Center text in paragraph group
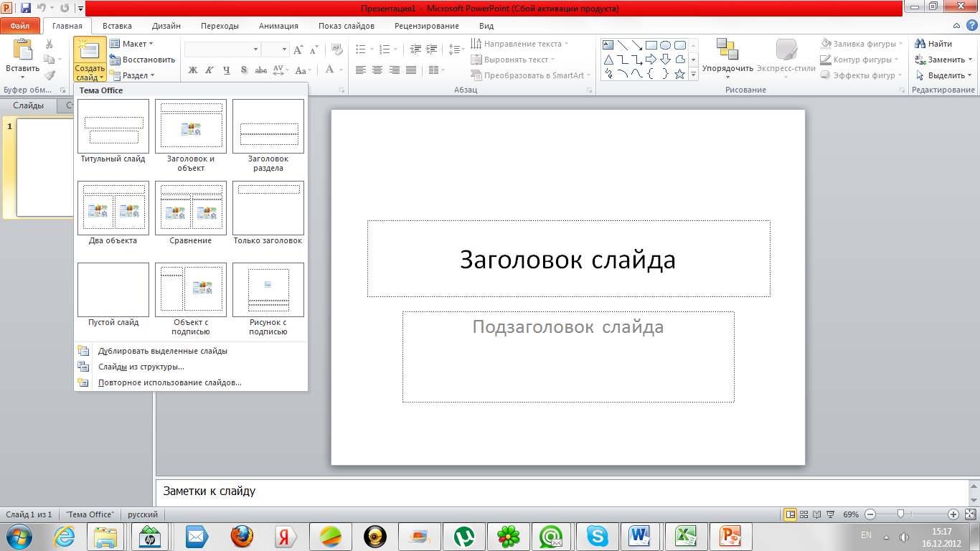 [x=377, y=70]
